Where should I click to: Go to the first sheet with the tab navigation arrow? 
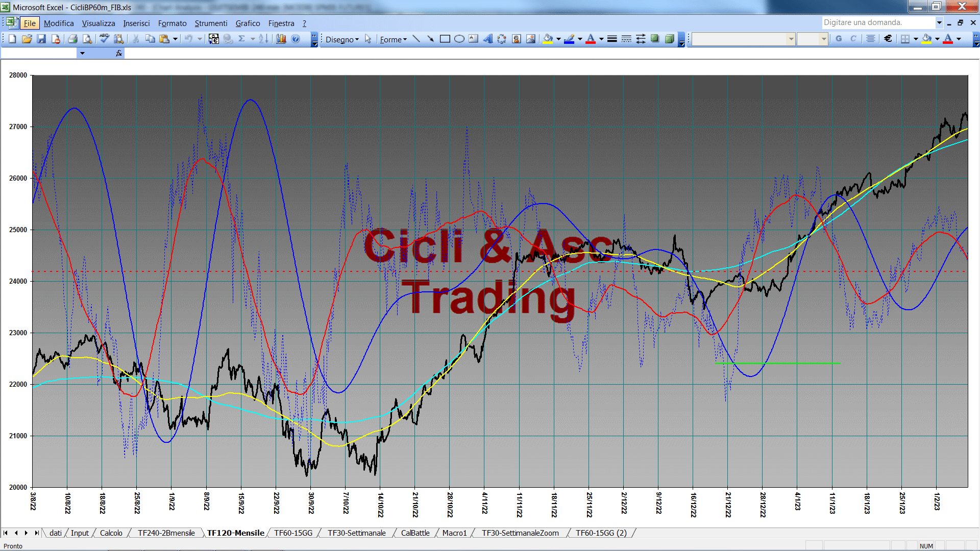[6, 533]
